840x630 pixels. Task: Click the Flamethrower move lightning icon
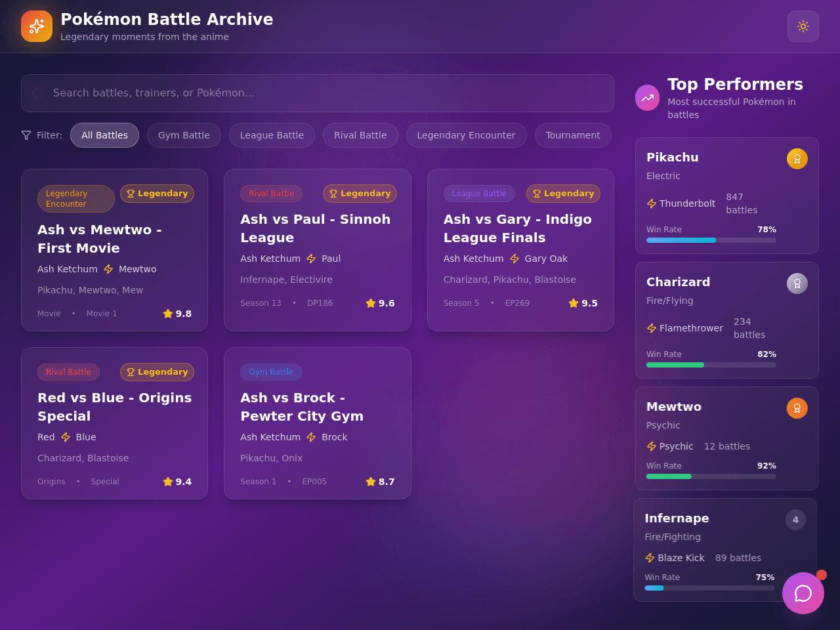[652, 328]
